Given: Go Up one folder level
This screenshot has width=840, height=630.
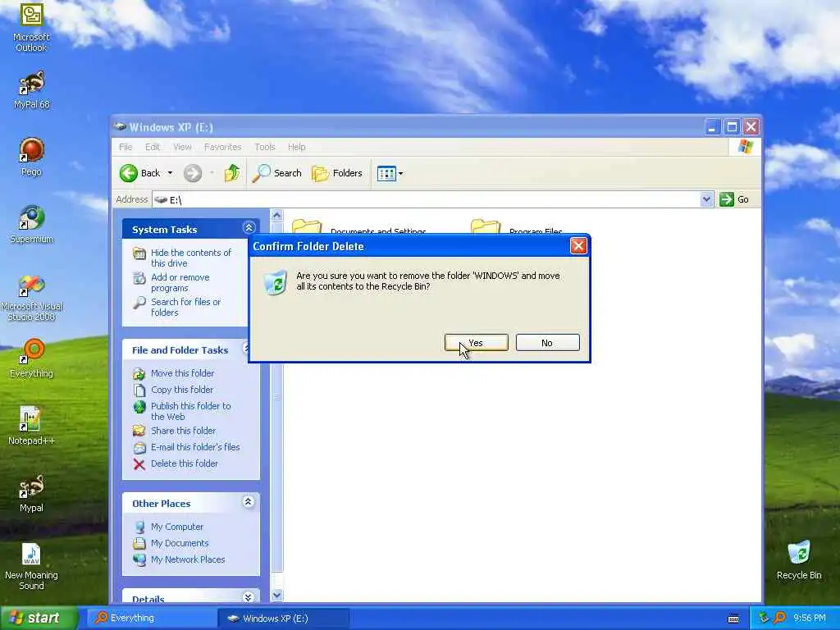Looking at the screenshot, I should 232,173.
